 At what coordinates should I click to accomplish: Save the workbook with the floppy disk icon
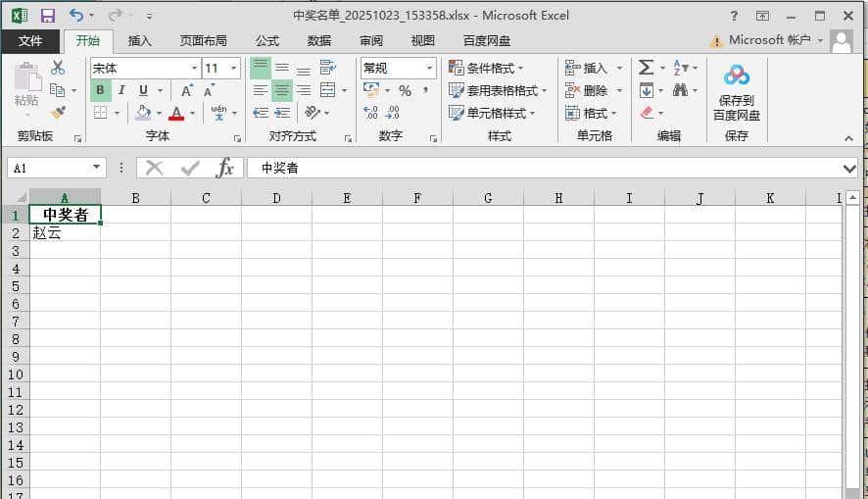pos(48,16)
